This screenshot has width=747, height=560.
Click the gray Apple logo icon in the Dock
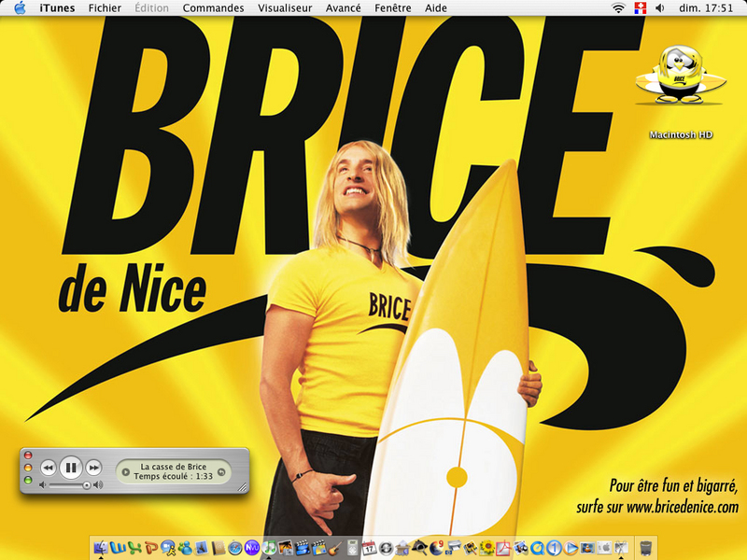click(603, 548)
